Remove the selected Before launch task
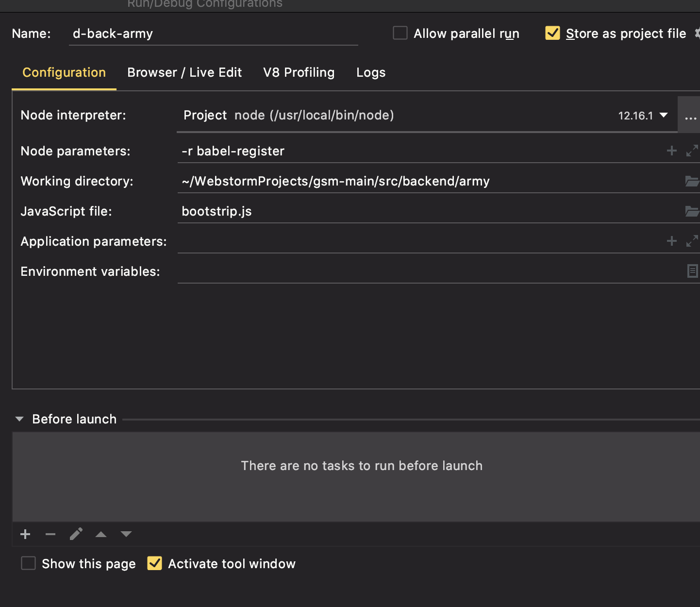Screen dimensions: 700x607 point(50,535)
